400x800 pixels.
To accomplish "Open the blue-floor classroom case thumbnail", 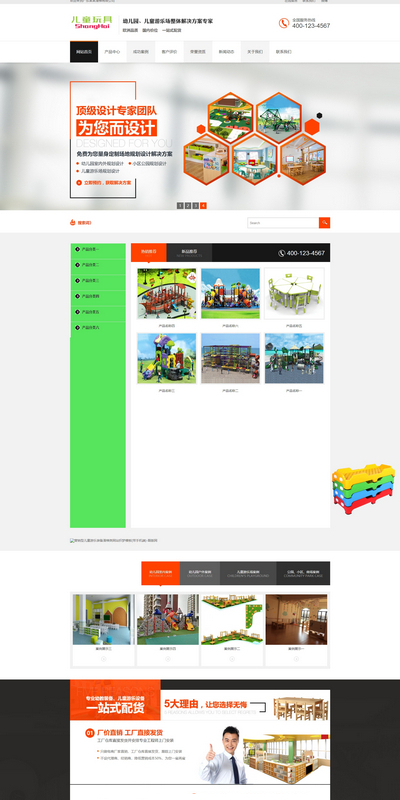I will pyautogui.click(x=104, y=619).
